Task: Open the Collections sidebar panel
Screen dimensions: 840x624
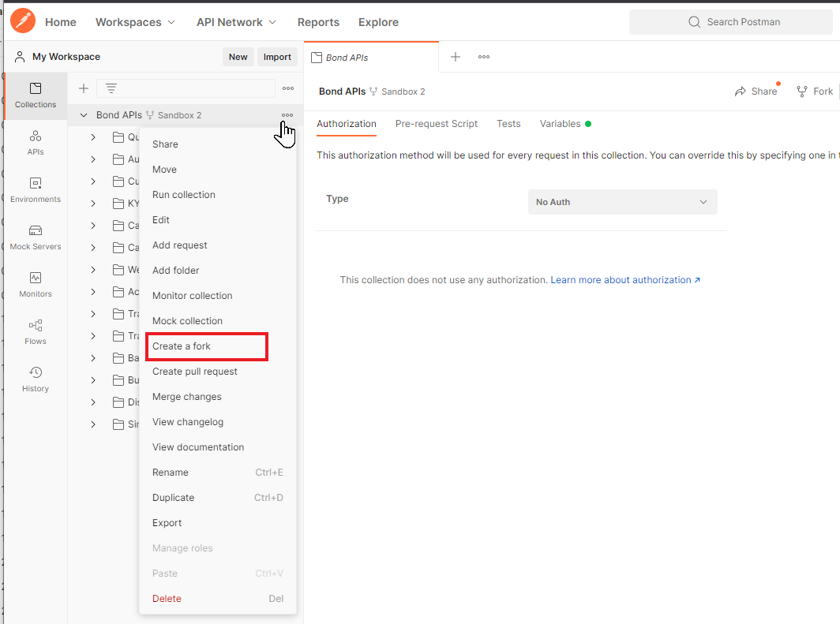Action: (x=36, y=95)
